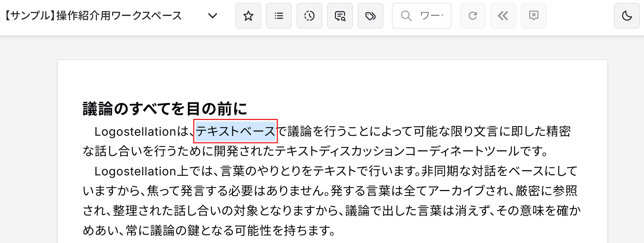Open the history clock icon
This screenshot has height=243, width=644.
(x=309, y=16)
